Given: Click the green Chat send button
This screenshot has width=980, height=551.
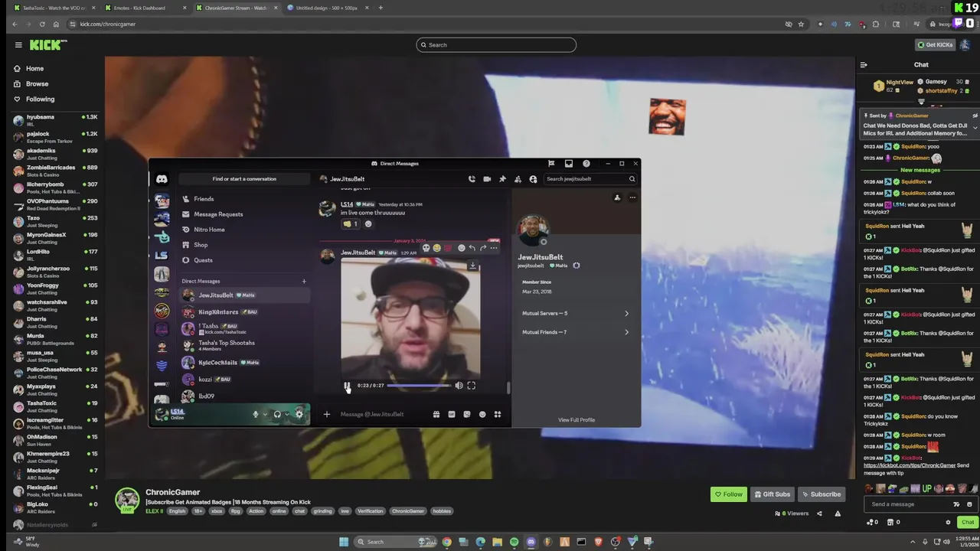Looking at the screenshot, I should [968, 522].
